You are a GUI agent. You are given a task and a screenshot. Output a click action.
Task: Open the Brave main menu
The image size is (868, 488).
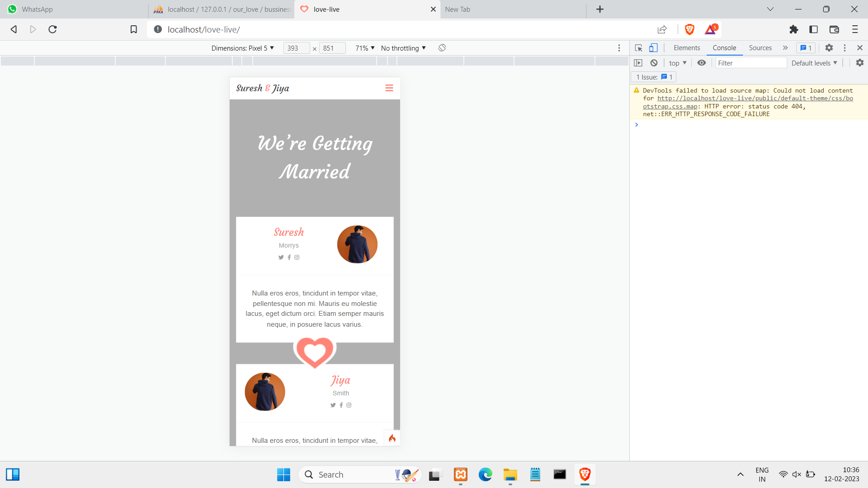(x=855, y=29)
